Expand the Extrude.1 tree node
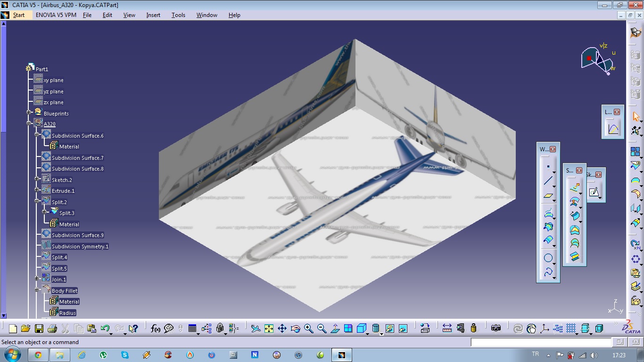 pos(37,190)
